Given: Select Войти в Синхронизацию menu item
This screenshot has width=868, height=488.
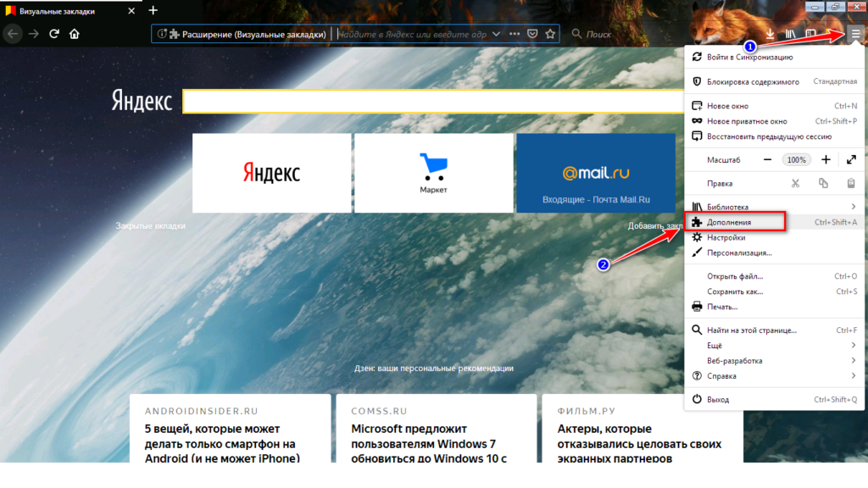Looking at the screenshot, I should [774, 57].
